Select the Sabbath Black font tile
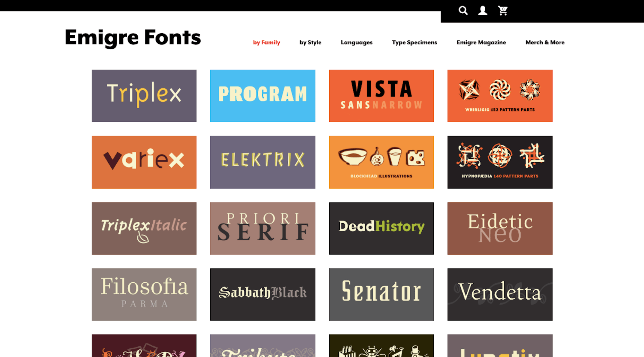The width and height of the screenshot is (644, 357). coord(263,294)
